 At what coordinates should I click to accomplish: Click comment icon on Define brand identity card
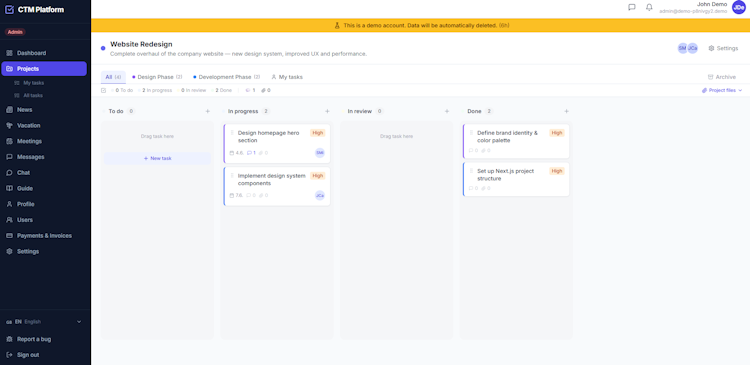[x=471, y=151]
